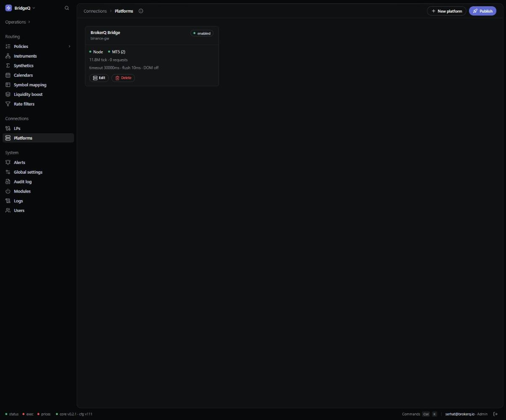The width and height of the screenshot is (506, 420).
Task: Click the Node status label
Action: pos(96,52)
